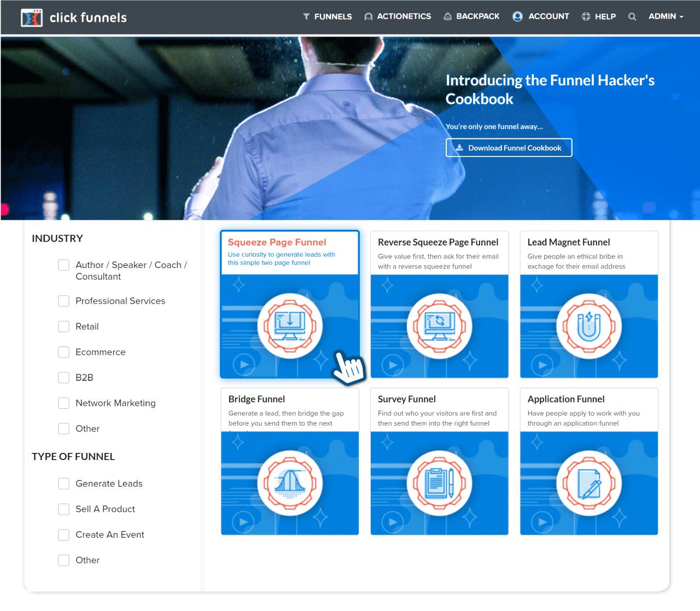Open the ACTIONETICS menu item
700x611 pixels.
pyautogui.click(x=398, y=16)
